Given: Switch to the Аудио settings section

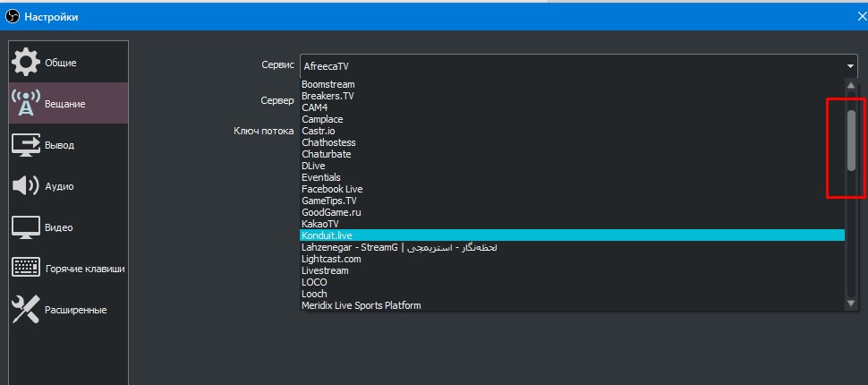Looking at the screenshot, I should [x=69, y=186].
